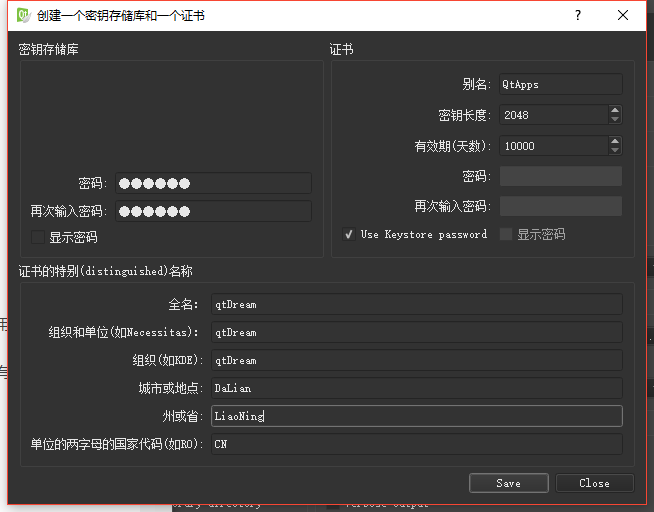The image size is (654, 512).
Task: Click the country code field containing CN
Action: point(417,444)
